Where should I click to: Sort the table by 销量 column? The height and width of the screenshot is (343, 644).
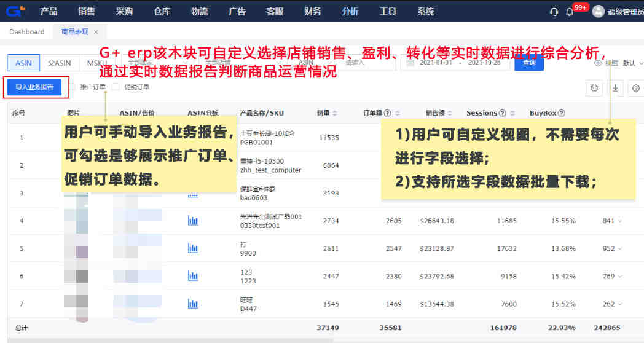pyautogui.click(x=335, y=113)
